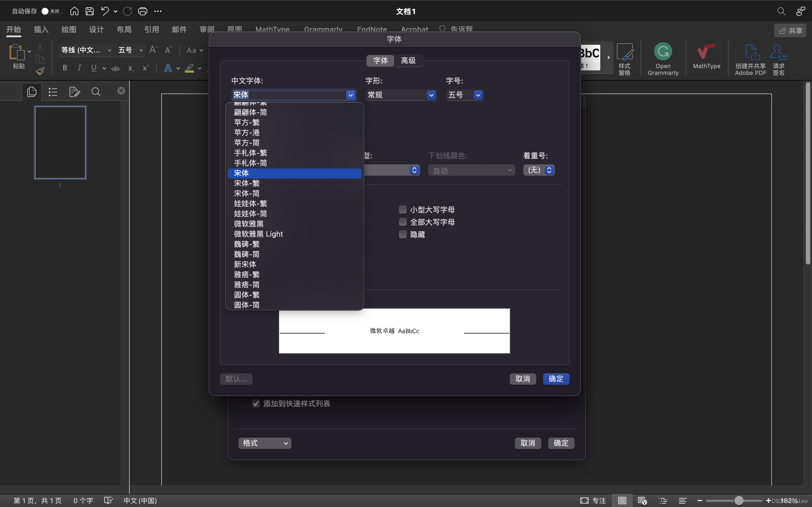Click the Bold formatting button

pyautogui.click(x=65, y=68)
